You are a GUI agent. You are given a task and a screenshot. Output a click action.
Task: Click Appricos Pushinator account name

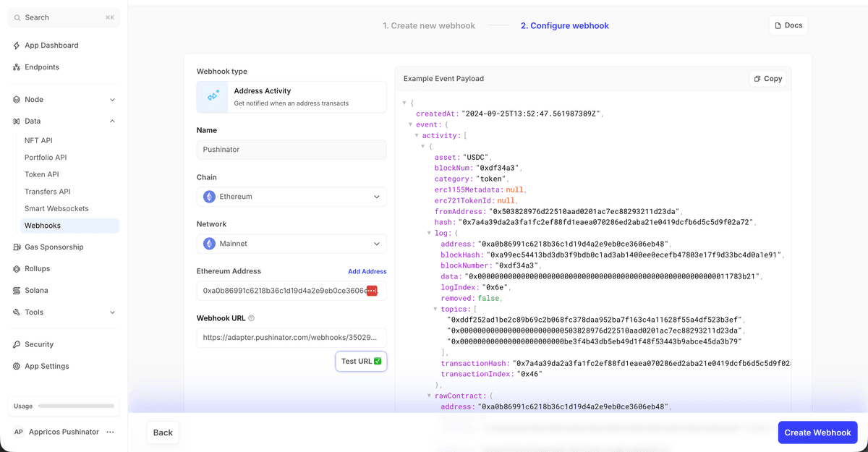[x=64, y=432]
